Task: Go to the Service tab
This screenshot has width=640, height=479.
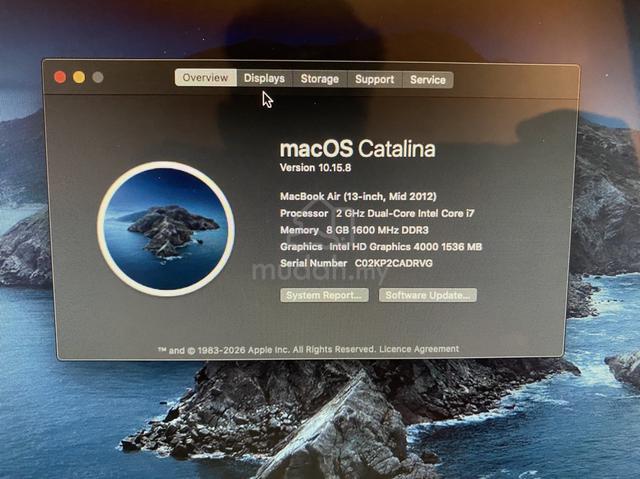Action: 428,80
